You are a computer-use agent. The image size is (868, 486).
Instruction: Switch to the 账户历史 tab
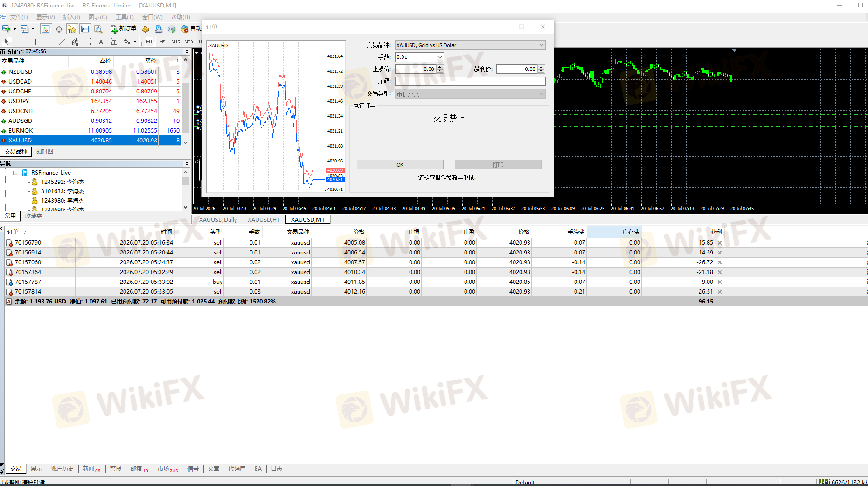[62, 469]
